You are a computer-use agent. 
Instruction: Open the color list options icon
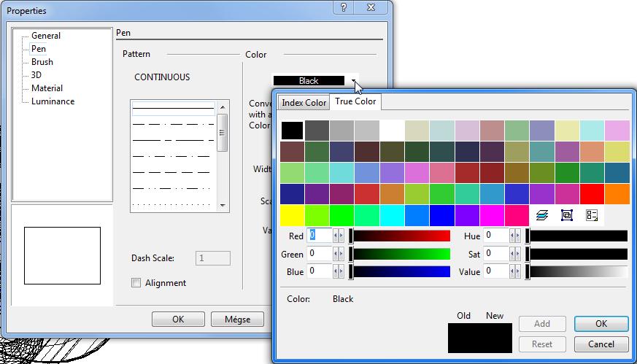pyautogui.click(x=592, y=215)
